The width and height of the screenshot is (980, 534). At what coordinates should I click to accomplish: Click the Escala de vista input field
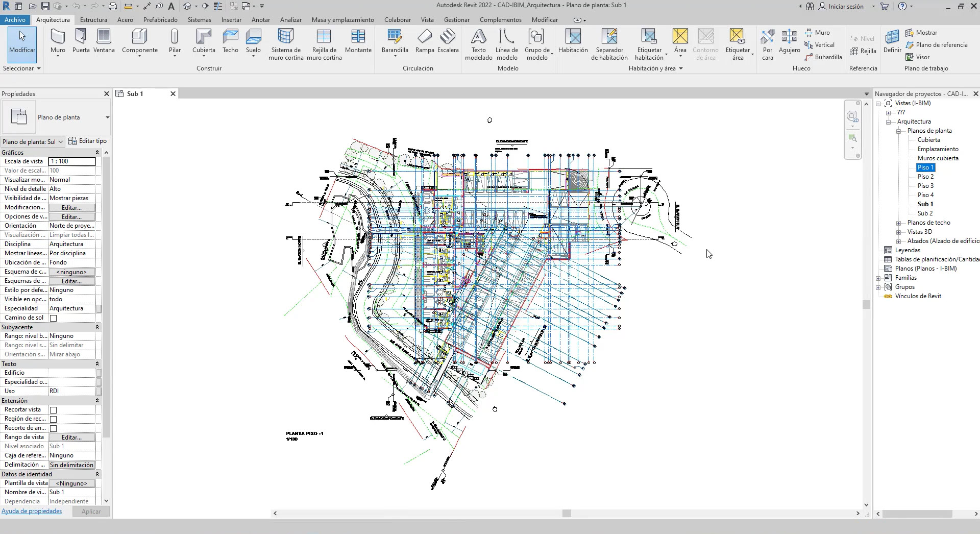click(x=72, y=161)
